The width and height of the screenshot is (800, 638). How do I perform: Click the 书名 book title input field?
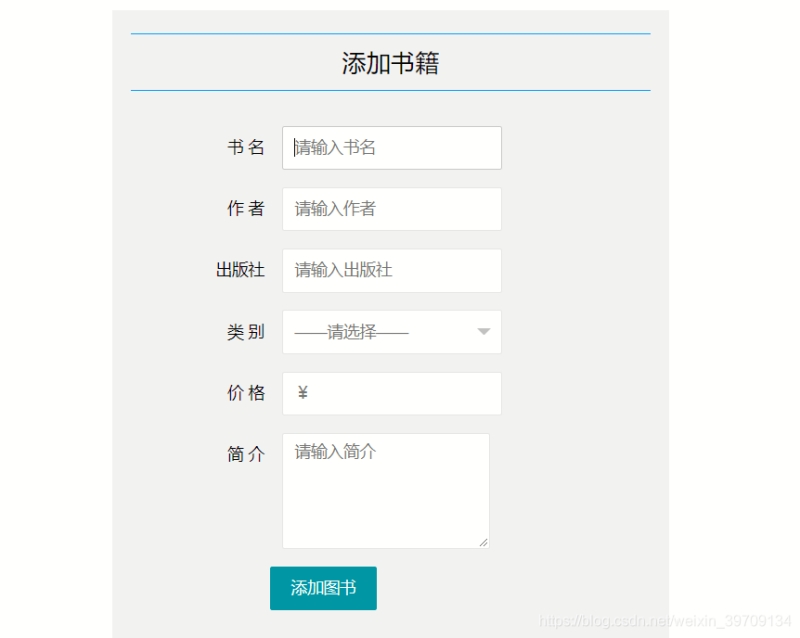point(391,147)
